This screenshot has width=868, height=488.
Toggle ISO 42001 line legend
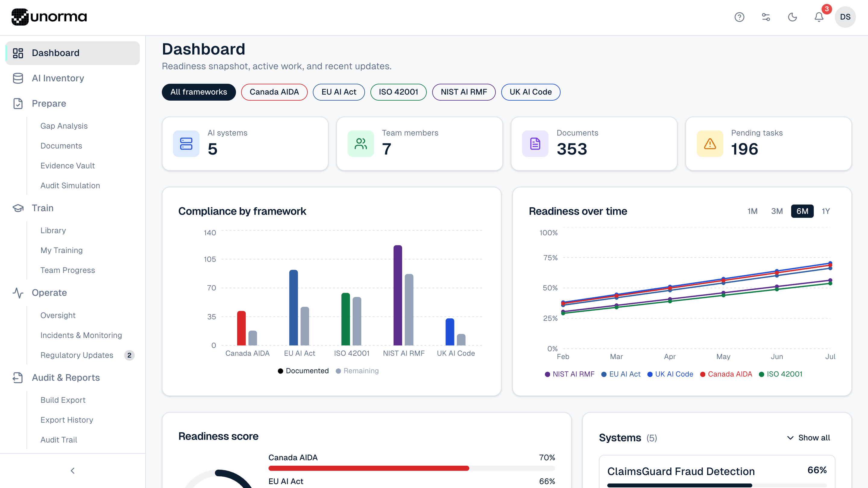click(780, 374)
